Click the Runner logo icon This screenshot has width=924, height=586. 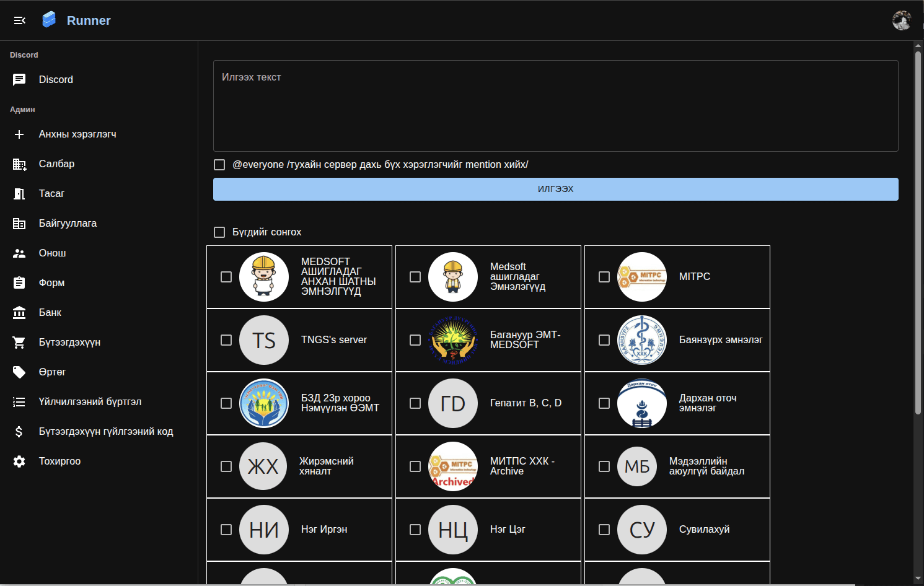tap(49, 20)
